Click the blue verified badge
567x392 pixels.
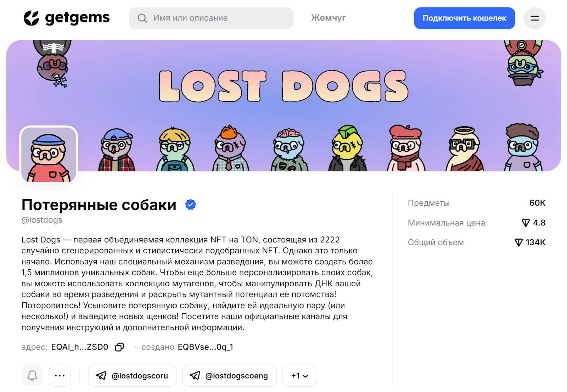191,205
